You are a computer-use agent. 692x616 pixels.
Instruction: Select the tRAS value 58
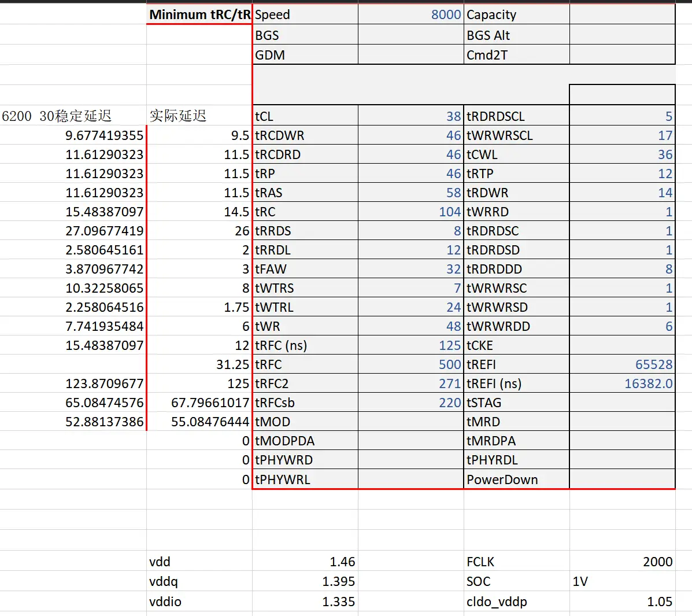(x=411, y=193)
